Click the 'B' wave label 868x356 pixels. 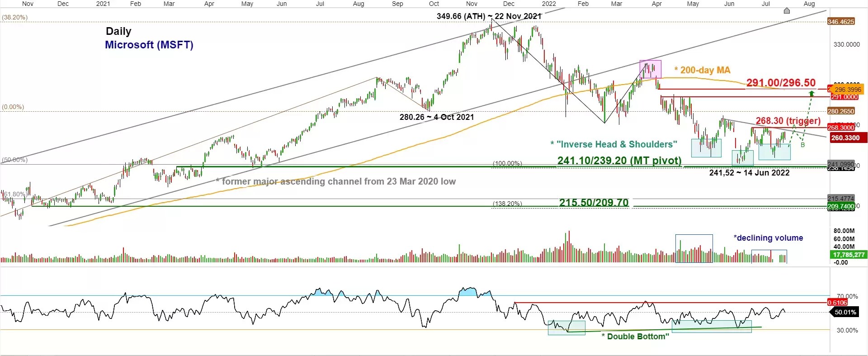803,145
